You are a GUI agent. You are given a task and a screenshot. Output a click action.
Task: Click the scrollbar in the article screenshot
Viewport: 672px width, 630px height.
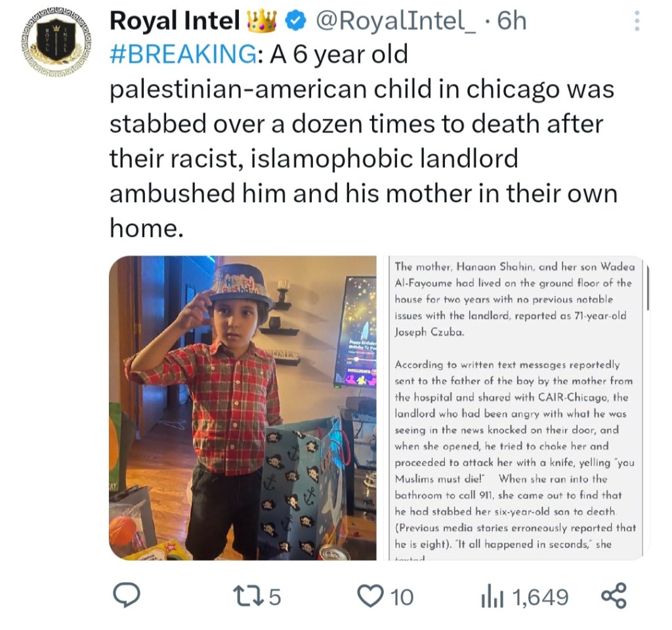[648, 289]
